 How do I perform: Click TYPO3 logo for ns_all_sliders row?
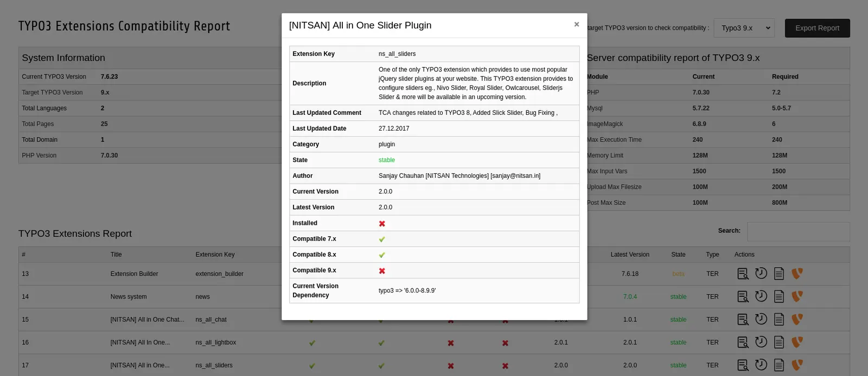pyautogui.click(x=797, y=365)
